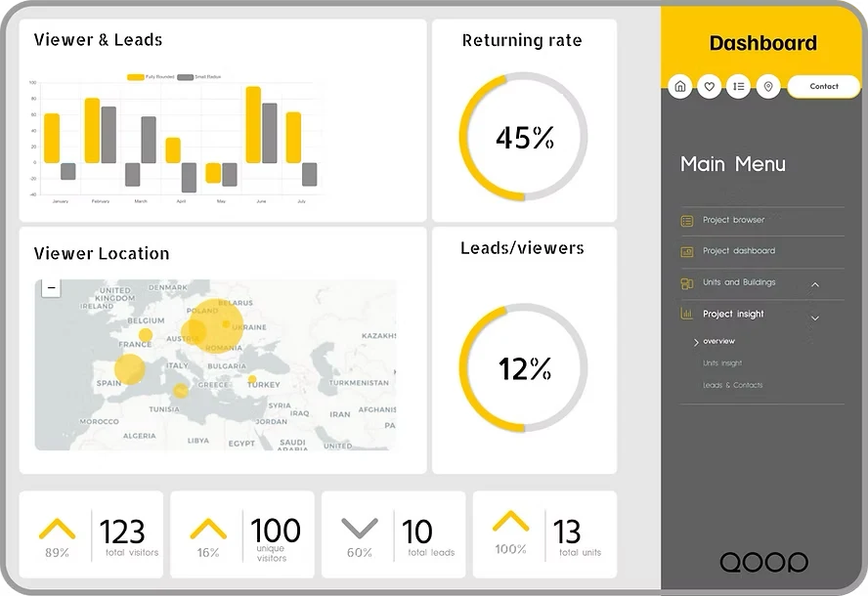Click the 13 total units value
Viewport: 868px width, 596px height.
(x=566, y=532)
